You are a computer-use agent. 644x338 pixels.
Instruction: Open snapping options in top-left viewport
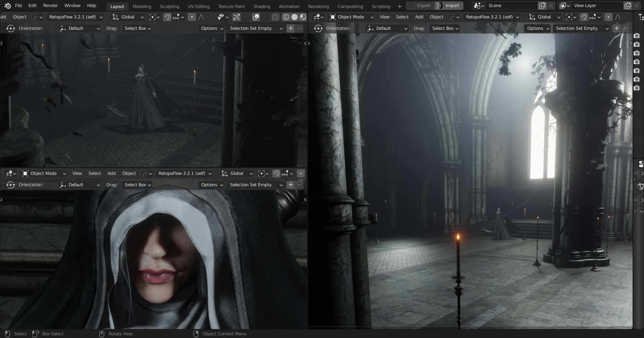pos(178,17)
